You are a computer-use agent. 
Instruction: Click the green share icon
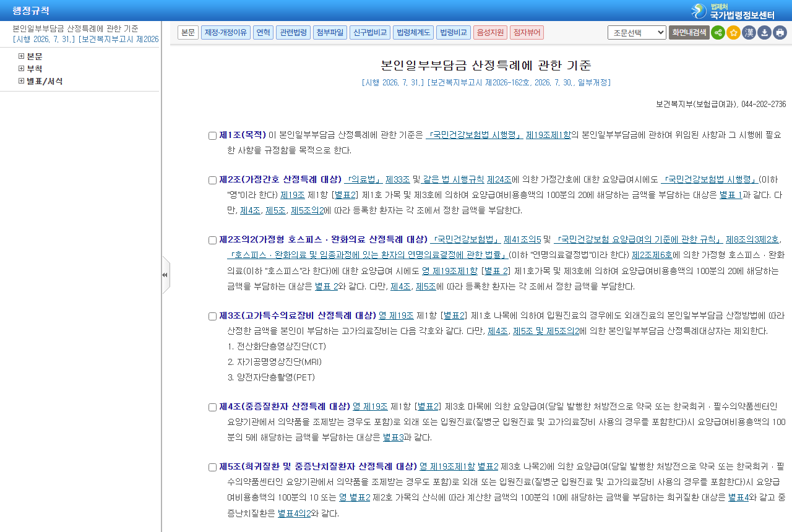pyautogui.click(x=718, y=33)
